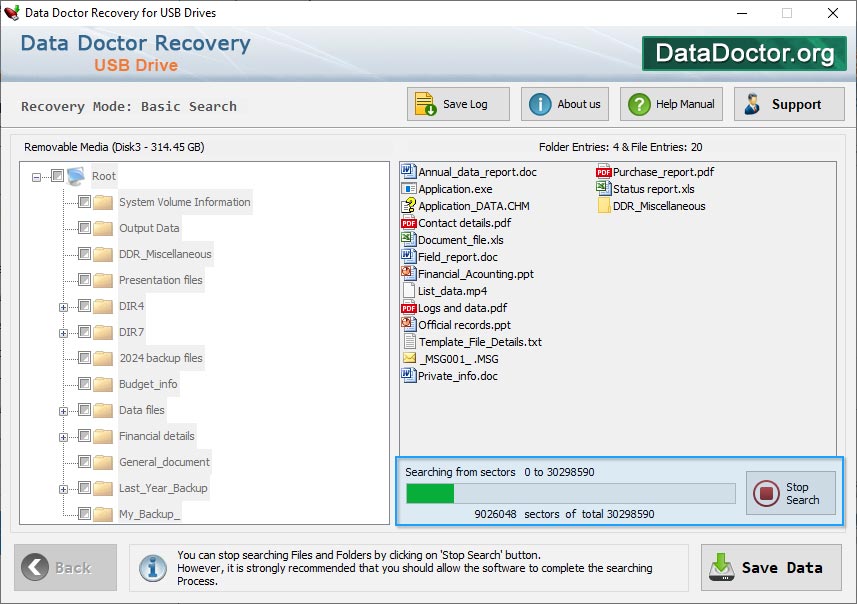Viewport: 857px width, 604px height.
Task: Click the Save Data download icon
Action: pyautogui.click(x=721, y=567)
